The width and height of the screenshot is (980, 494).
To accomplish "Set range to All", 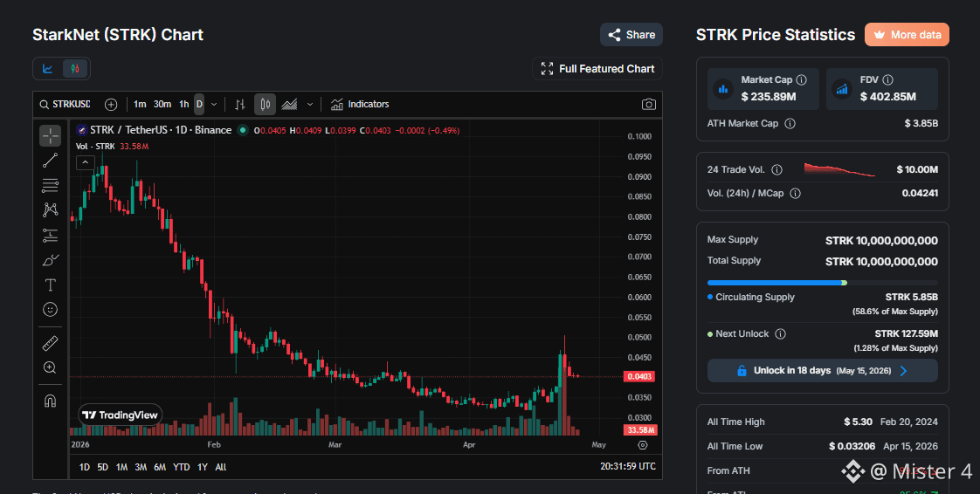I will (221, 467).
